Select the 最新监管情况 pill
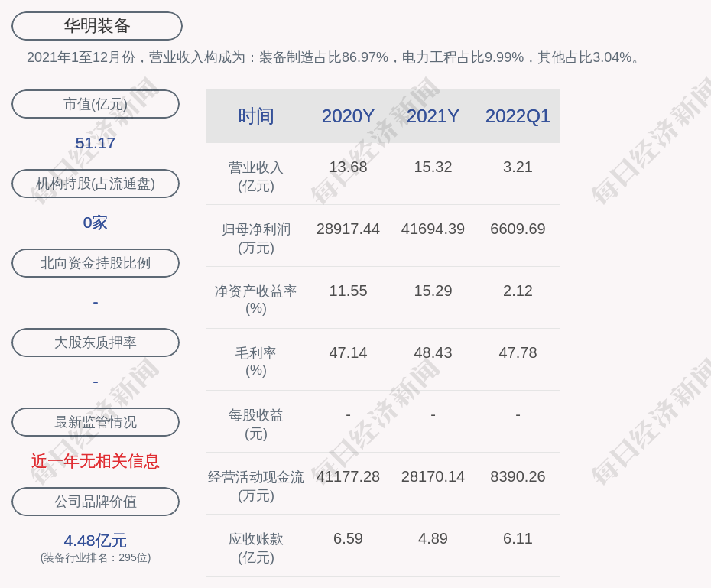This screenshot has height=588, width=711. coord(96,422)
